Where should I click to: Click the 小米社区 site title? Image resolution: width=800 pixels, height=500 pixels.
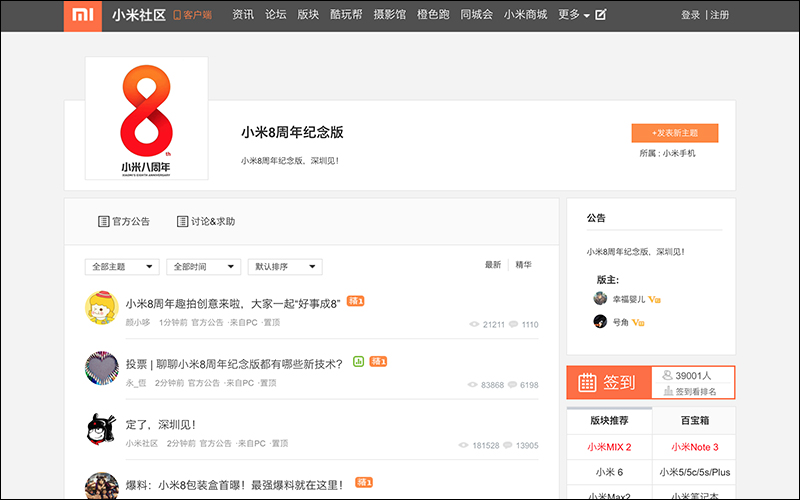[x=139, y=15]
